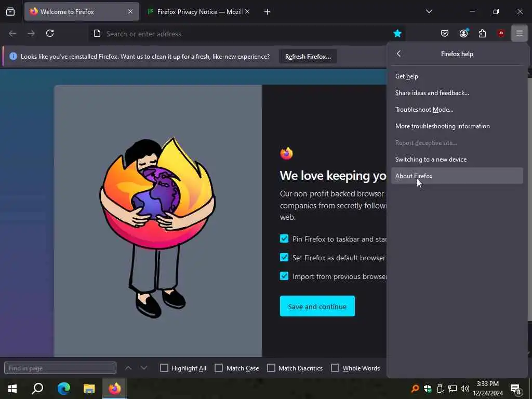The image size is (532, 399).
Task: Open the Windows Start menu
Action: tap(12, 389)
